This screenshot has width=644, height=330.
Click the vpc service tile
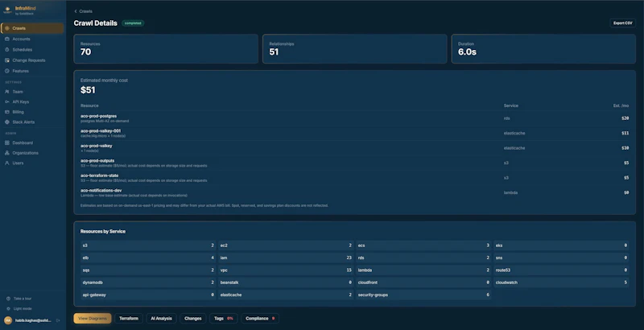pyautogui.click(x=286, y=270)
